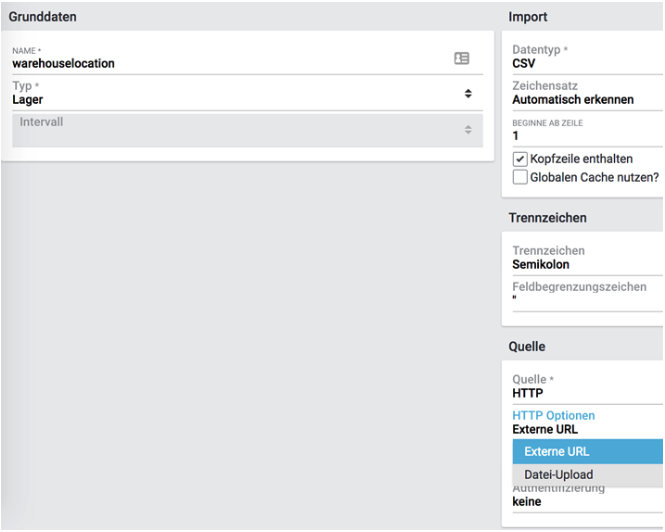Click the 'Import' section header
665x532 pixels.
tap(528, 17)
